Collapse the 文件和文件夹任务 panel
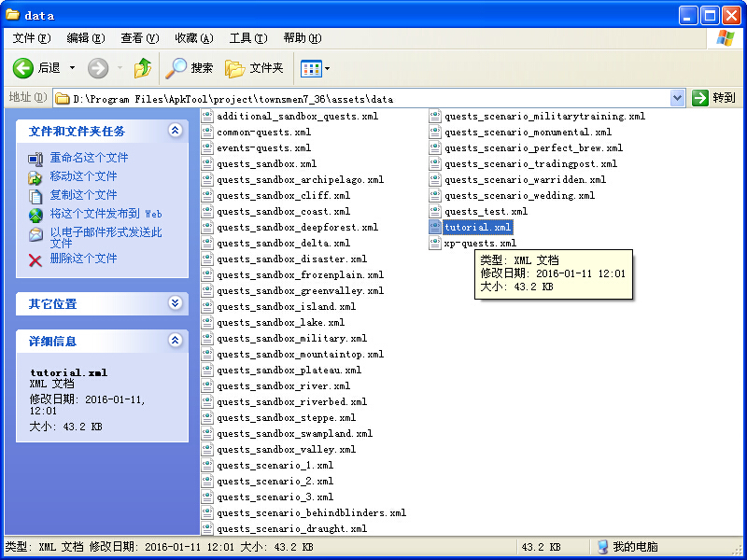The image size is (747, 560). coord(176,130)
